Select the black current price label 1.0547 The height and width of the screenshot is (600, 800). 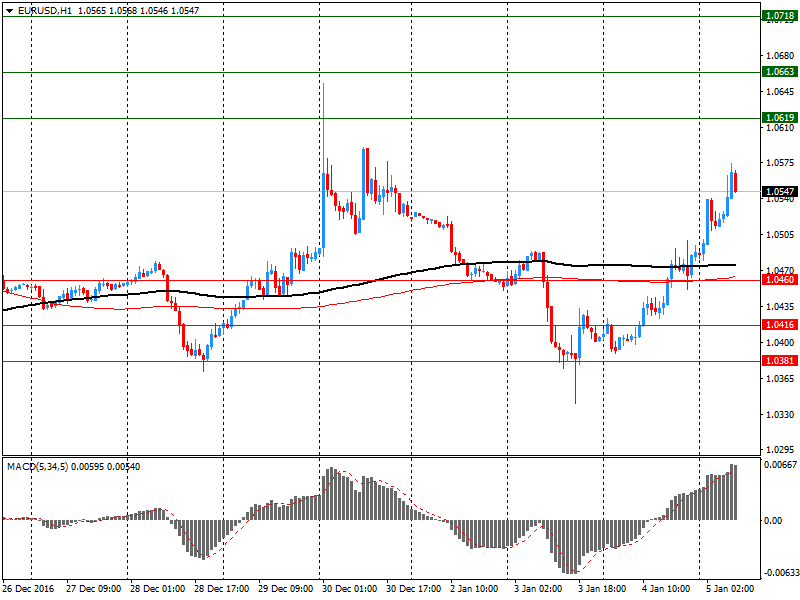780,192
